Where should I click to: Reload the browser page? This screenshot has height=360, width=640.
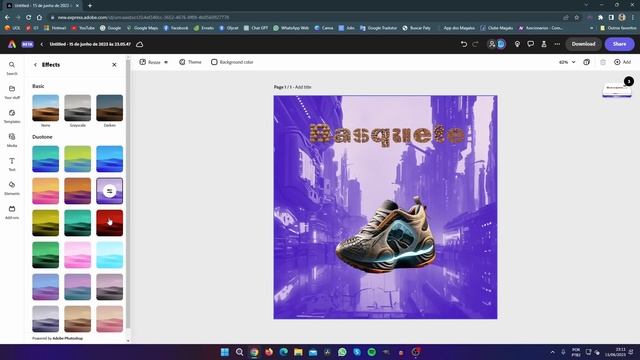tap(28, 18)
